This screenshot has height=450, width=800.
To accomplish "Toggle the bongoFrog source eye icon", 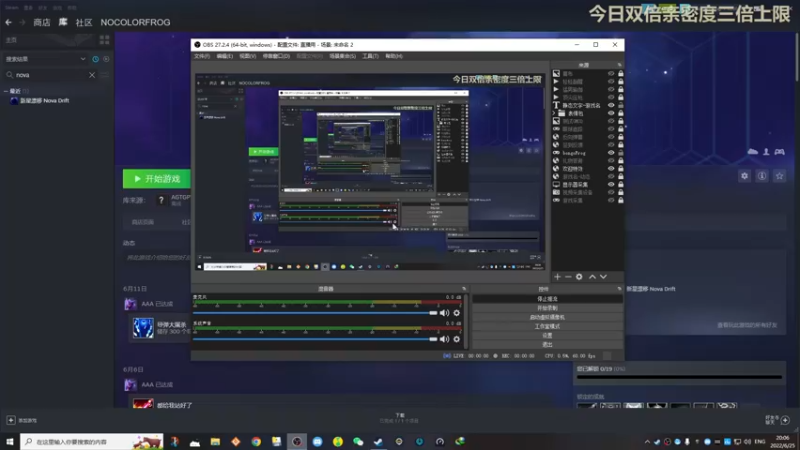I will tap(611, 153).
